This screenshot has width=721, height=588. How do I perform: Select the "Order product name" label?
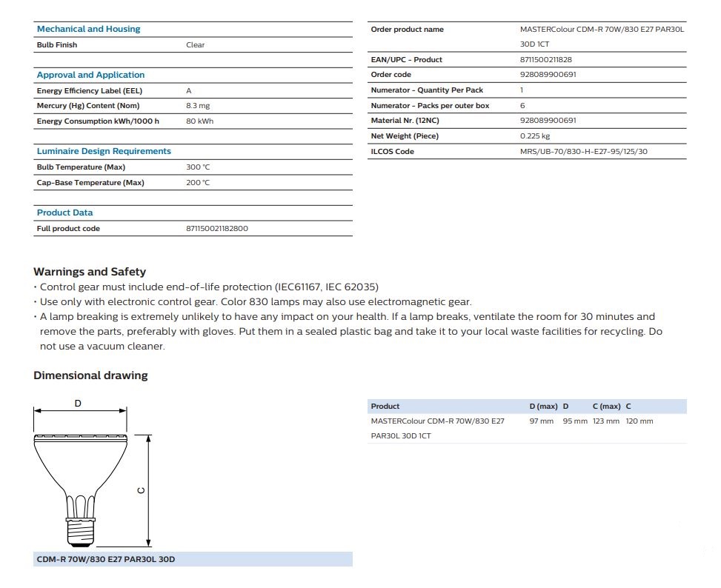tap(408, 30)
